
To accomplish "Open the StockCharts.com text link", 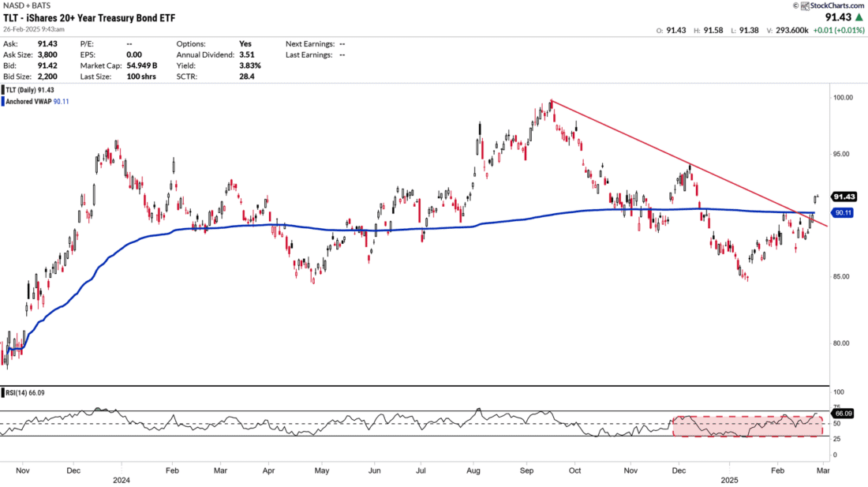I will click(x=835, y=6).
